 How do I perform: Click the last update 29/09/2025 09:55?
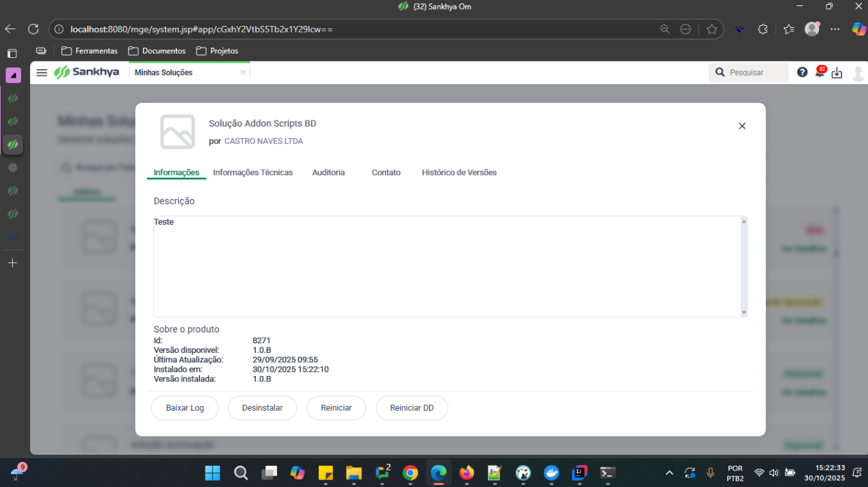pos(285,360)
